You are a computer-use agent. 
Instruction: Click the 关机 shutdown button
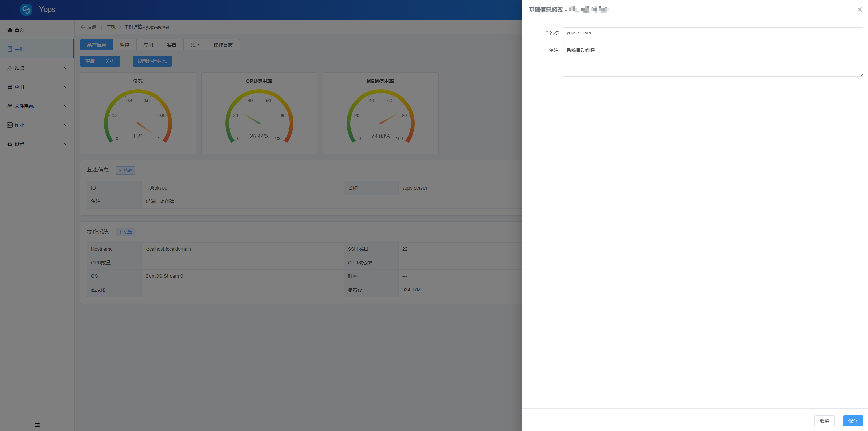pos(110,61)
